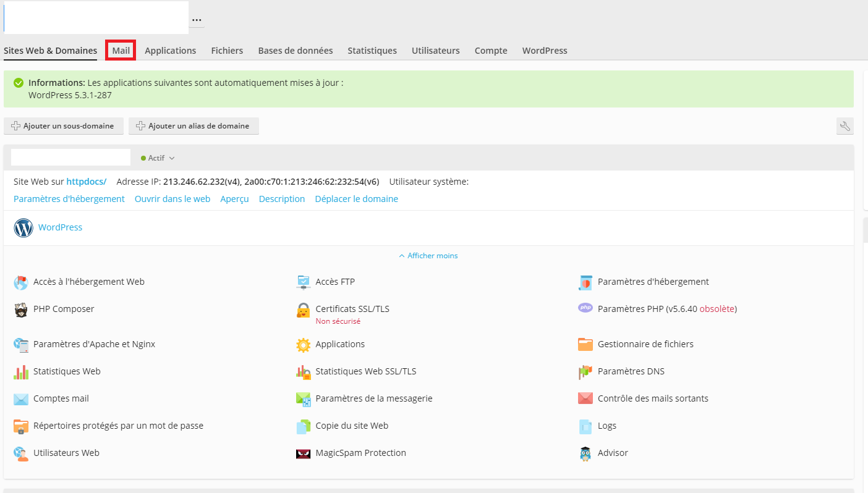Open the Logs text link
Viewport: 868px width, 493px height.
[x=607, y=426]
